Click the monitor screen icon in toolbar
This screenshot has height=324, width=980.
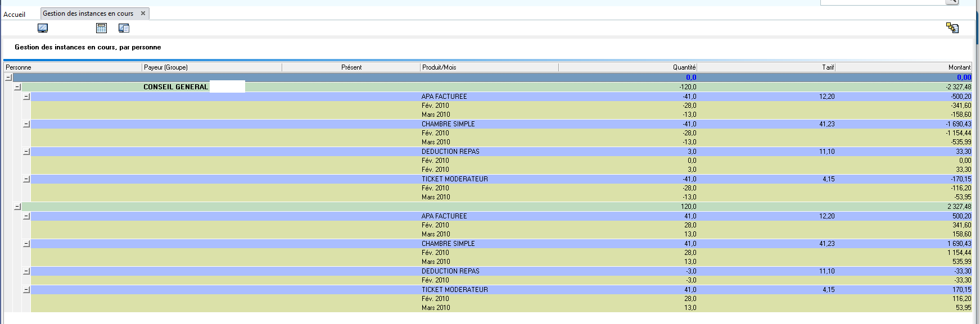[43, 28]
